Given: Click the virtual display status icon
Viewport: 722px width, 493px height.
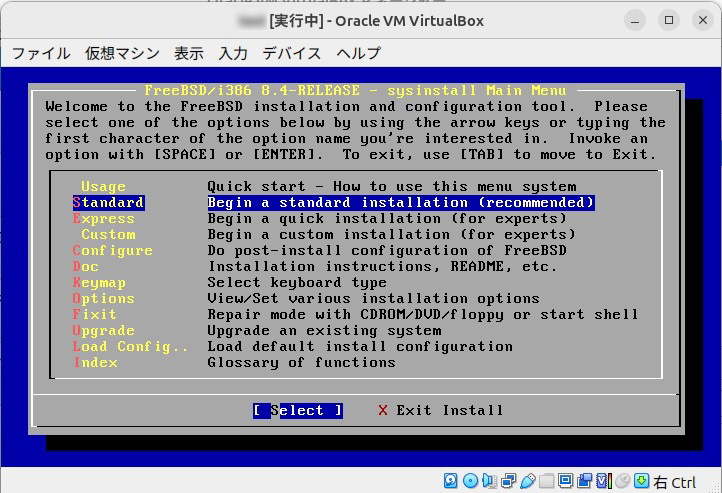Looking at the screenshot, I should click(x=565, y=481).
